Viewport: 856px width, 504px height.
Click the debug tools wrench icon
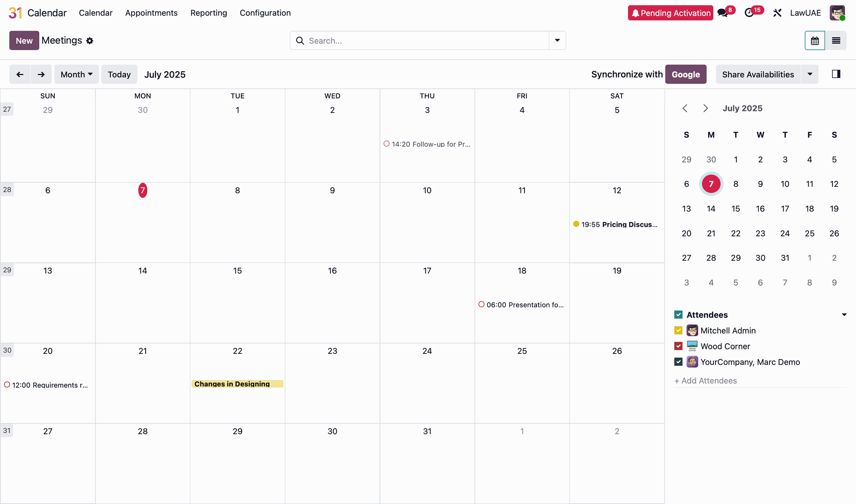click(x=777, y=13)
